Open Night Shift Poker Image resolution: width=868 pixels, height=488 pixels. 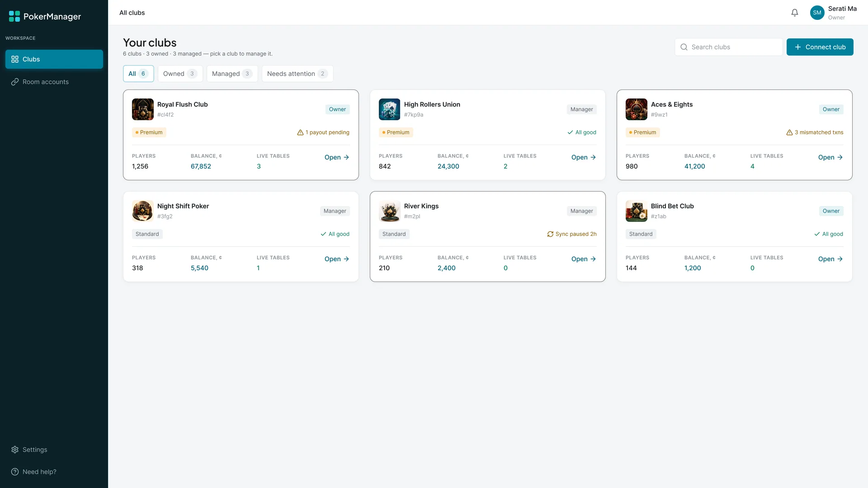337,259
